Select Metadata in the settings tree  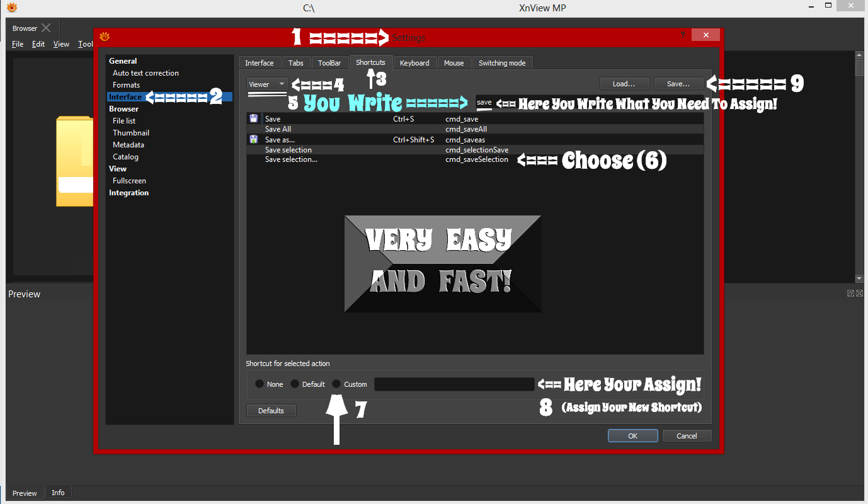128,145
